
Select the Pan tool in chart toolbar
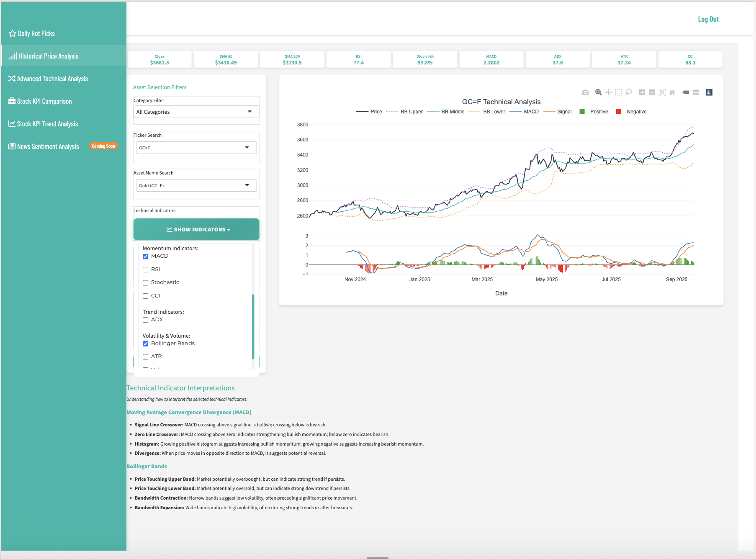[x=609, y=92]
